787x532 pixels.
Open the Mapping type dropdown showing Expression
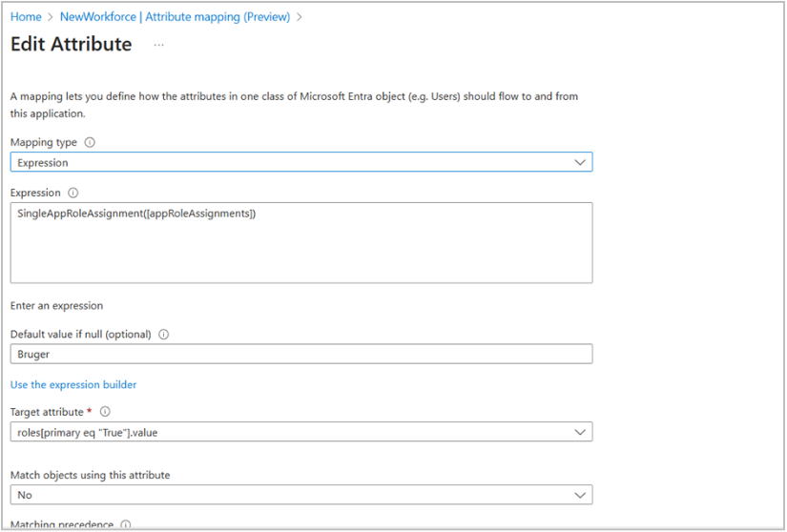(x=300, y=162)
